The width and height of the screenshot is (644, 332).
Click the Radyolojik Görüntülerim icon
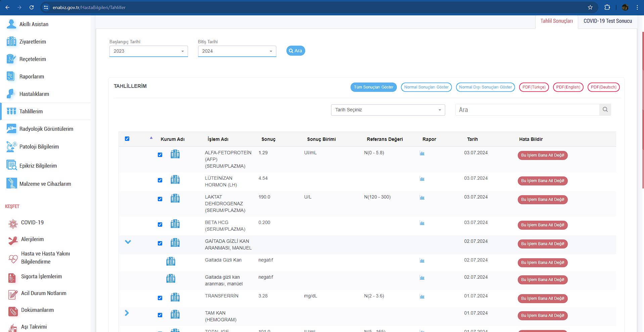(x=11, y=129)
